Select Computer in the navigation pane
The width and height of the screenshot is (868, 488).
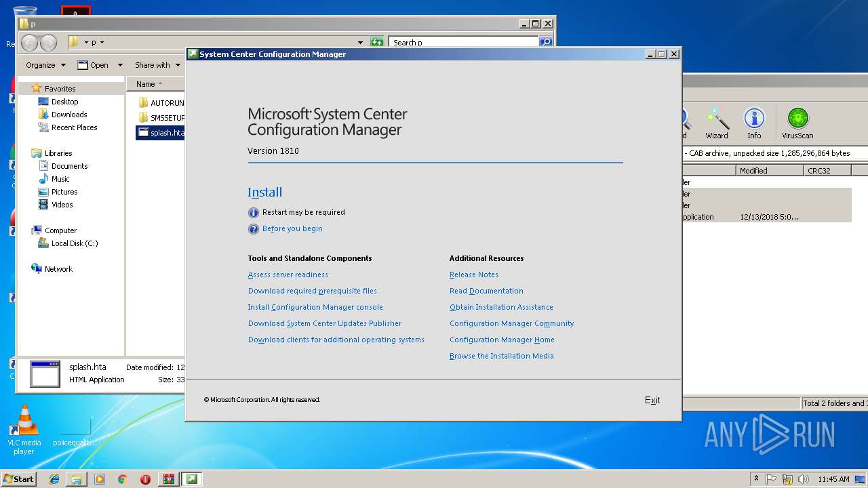(x=60, y=230)
